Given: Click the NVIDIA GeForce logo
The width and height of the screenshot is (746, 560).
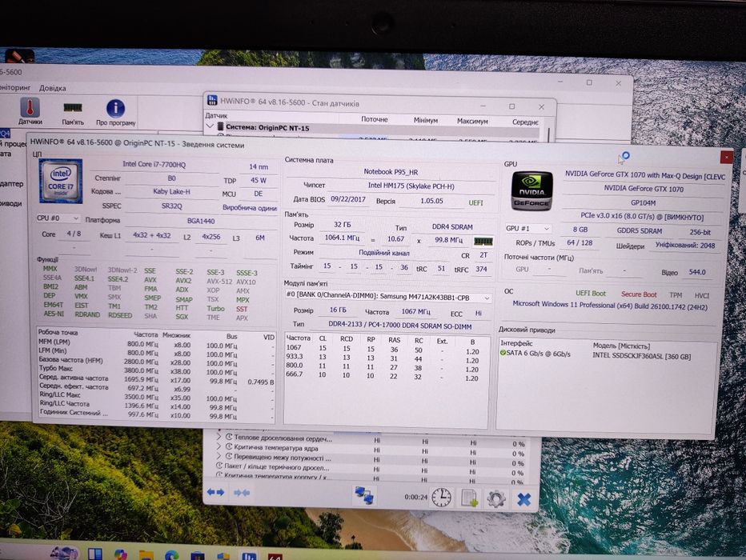Looking at the screenshot, I should 531,191.
